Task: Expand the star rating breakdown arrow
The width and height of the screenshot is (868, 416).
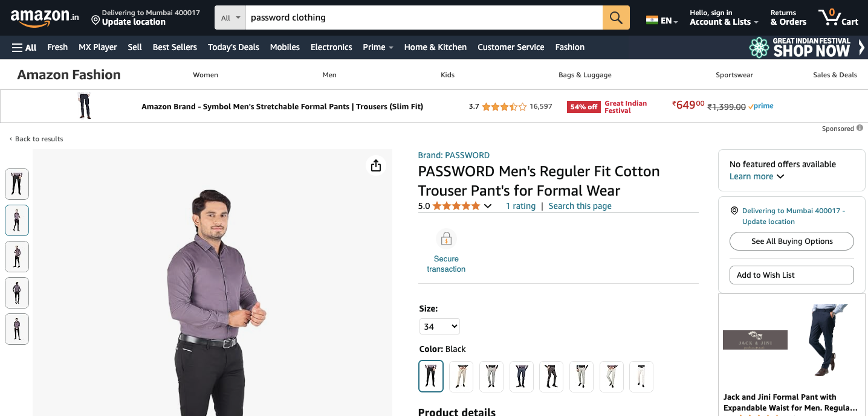Action: pyautogui.click(x=488, y=206)
